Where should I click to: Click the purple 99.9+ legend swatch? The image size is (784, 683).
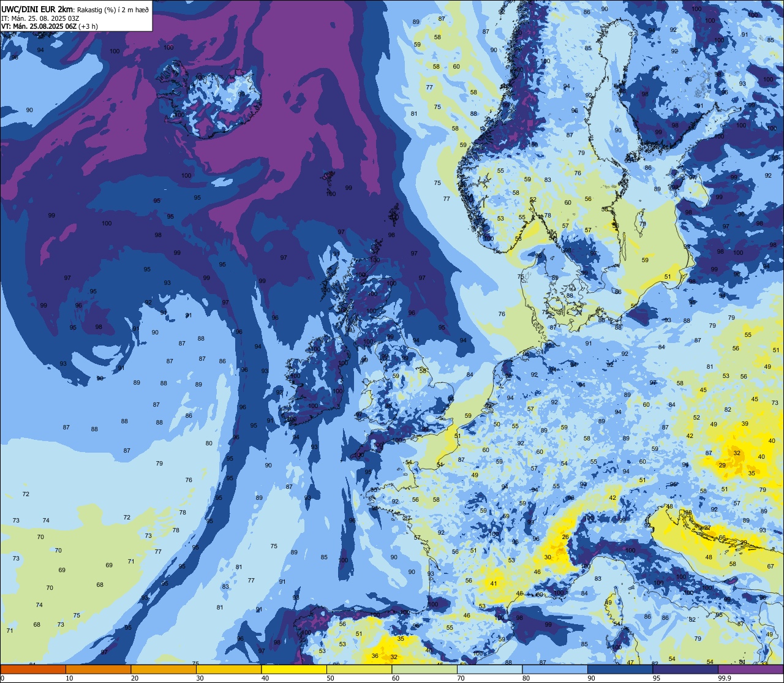pyautogui.click(x=751, y=670)
